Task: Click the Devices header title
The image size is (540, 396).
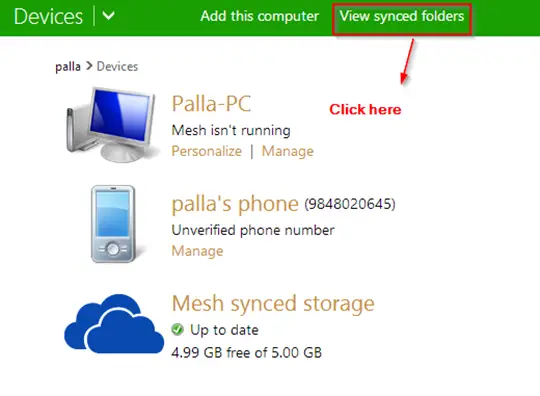Action: [48, 17]
